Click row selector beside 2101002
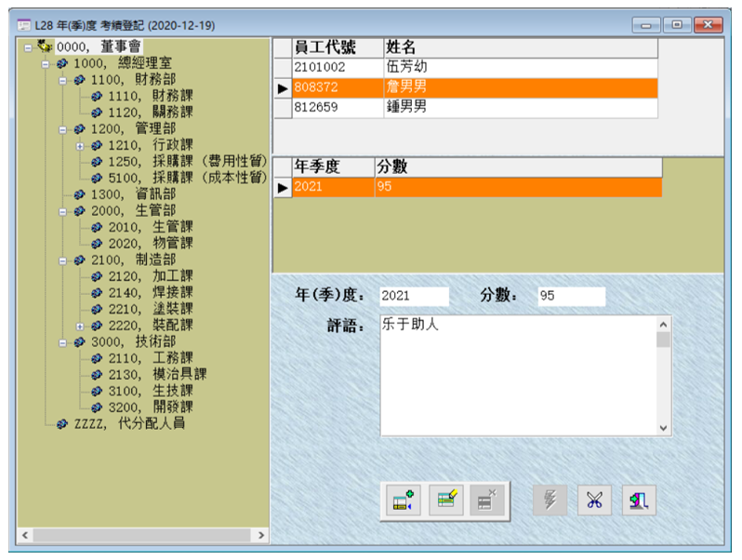 (x=283, y=67)
